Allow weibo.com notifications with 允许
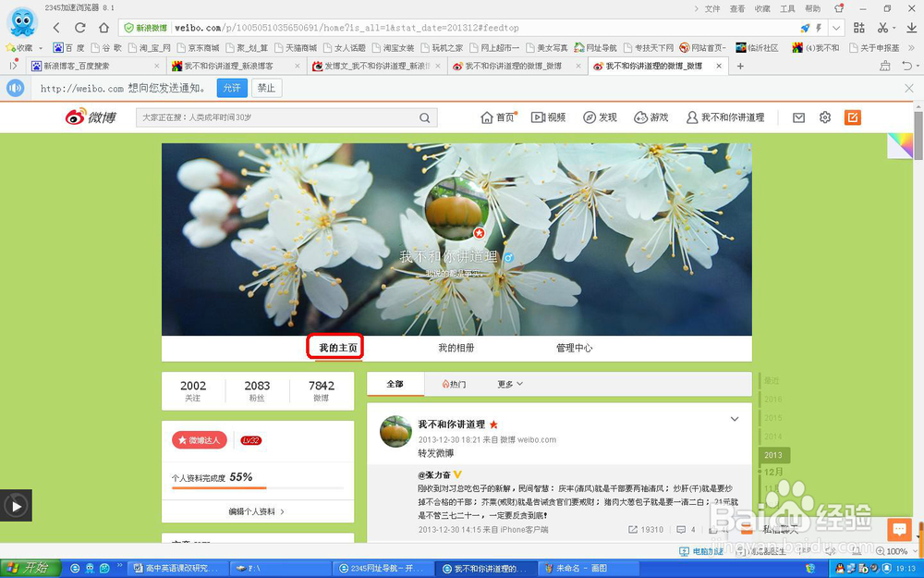 (232, 88)
